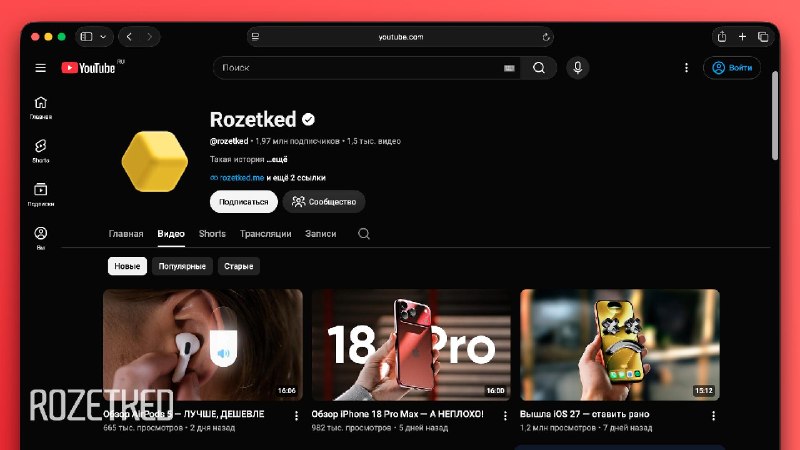Switch to the Записи tab
The width and height of the screenshot is (800, 450).
tap(320, 234)
